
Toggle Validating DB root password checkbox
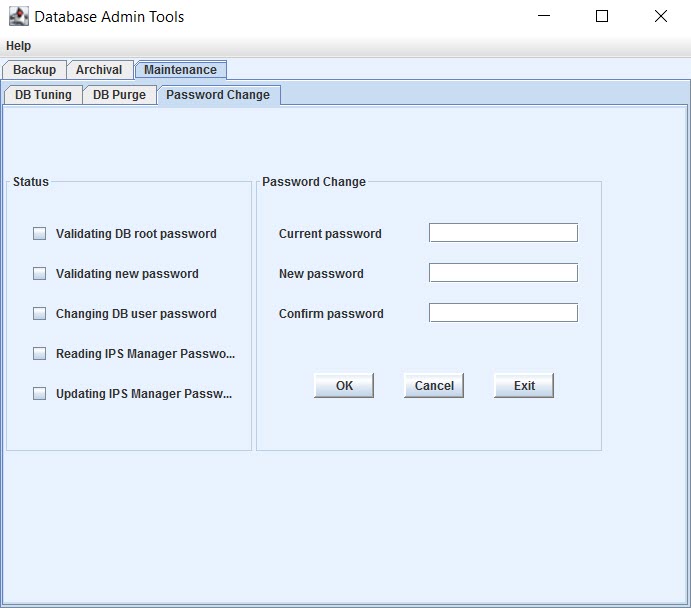(x=39, y=234)
